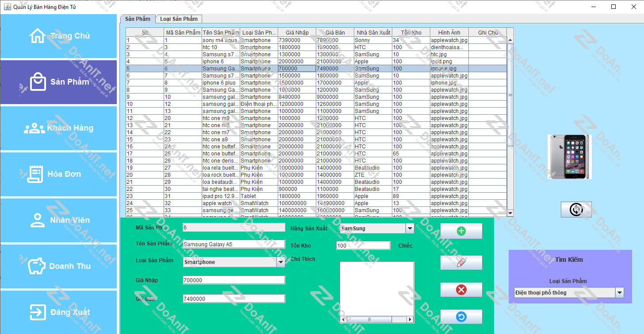Open the Trang Chủ home page
The height and width of the screenshot is (334, 644).
point(59,36)
